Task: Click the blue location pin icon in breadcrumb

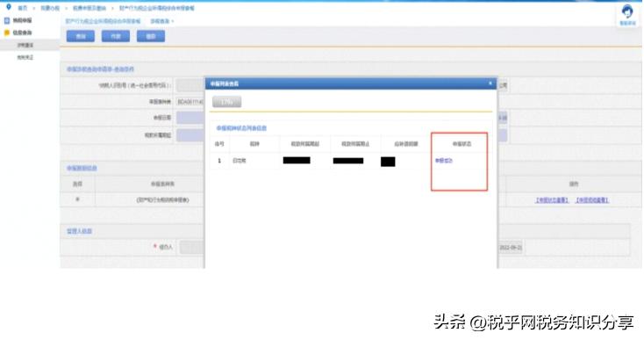Action: pyautogui.click(x=9, y=7)
